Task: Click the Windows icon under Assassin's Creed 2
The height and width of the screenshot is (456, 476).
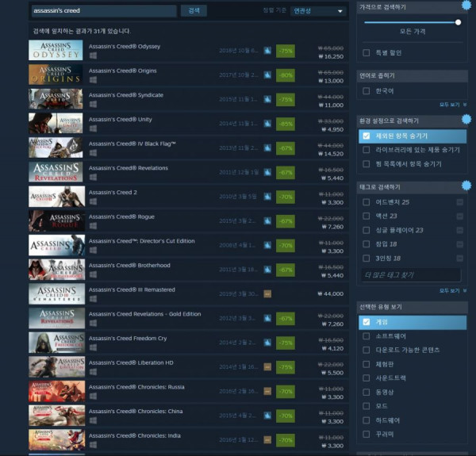Action: point(93,201)
